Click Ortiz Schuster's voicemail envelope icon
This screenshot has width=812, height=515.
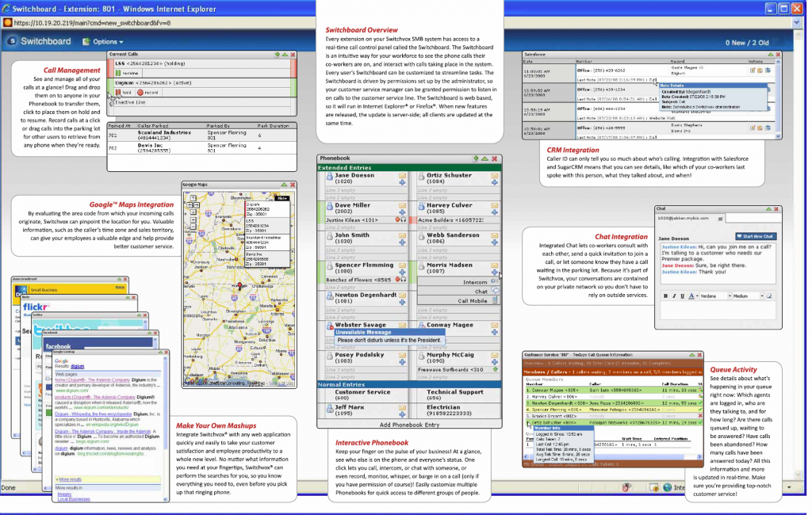495,176
